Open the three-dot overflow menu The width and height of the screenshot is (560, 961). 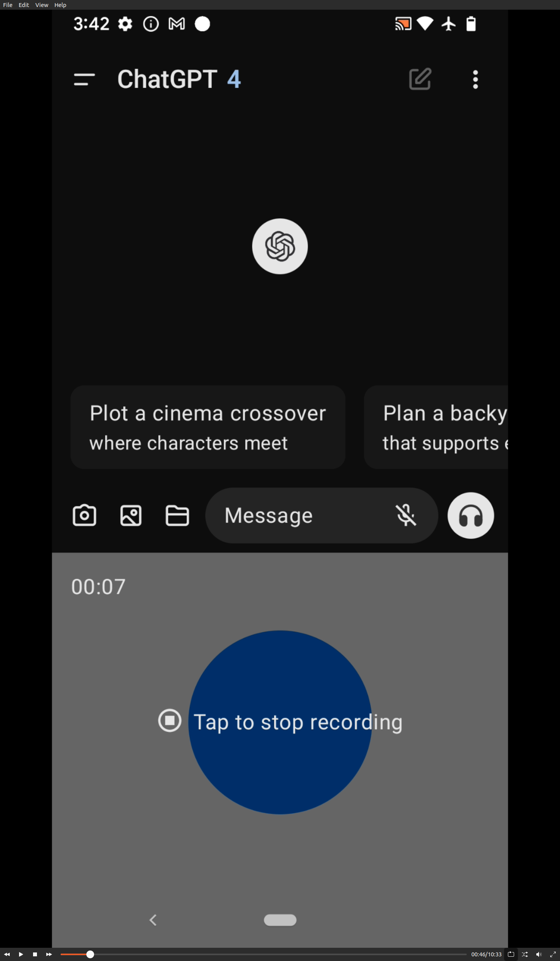(x=475, y=79)
